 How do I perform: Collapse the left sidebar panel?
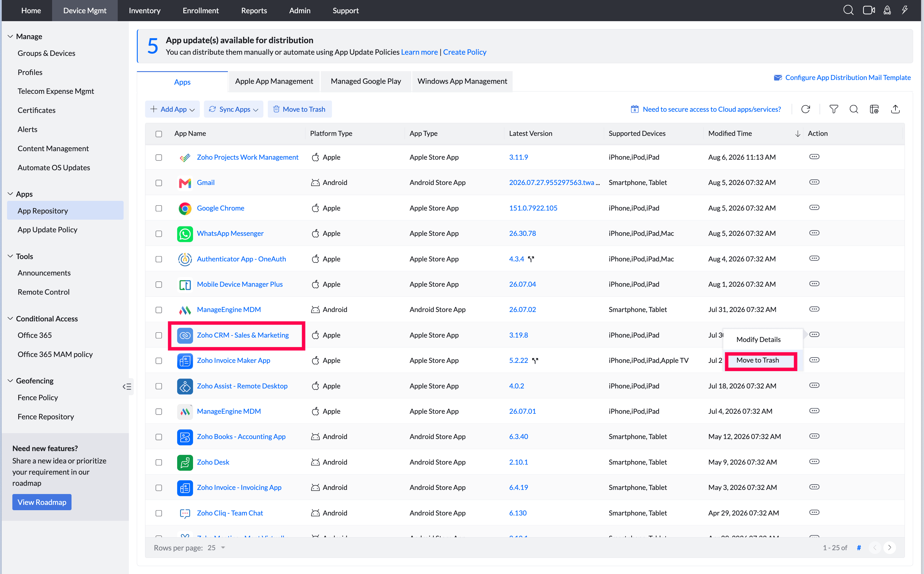[127, 387]
